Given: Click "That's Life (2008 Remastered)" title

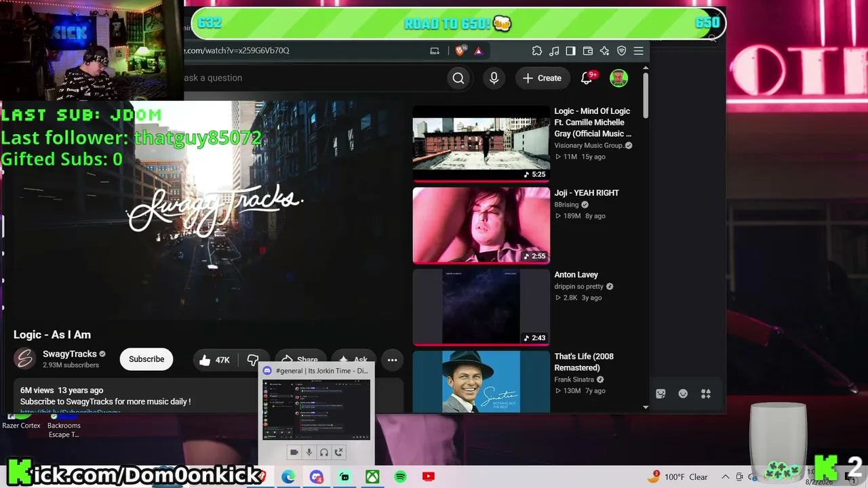Looking at the screenshot, I should [584, 362].
